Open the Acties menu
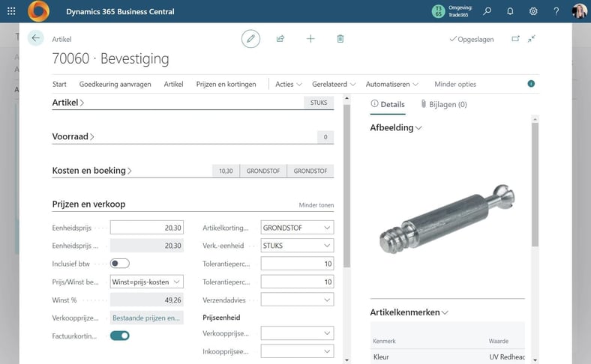This screenshot has height=364, width=591. 289,84
